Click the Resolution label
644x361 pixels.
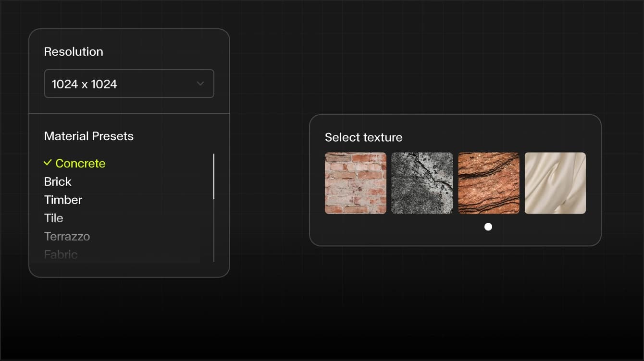point(74,51)
